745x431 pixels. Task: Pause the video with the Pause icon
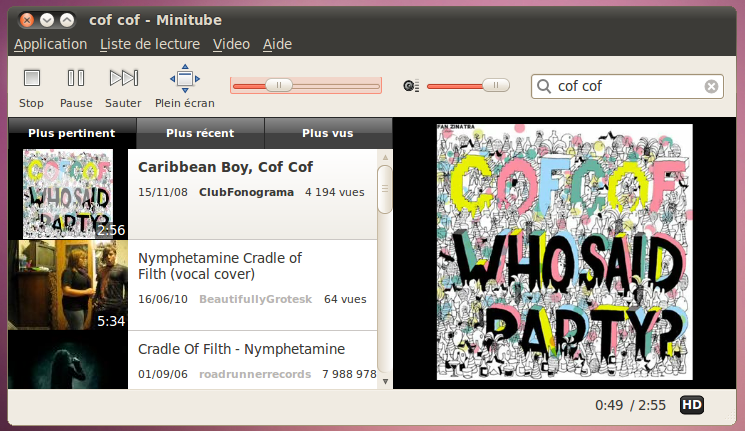pos(76,78)
